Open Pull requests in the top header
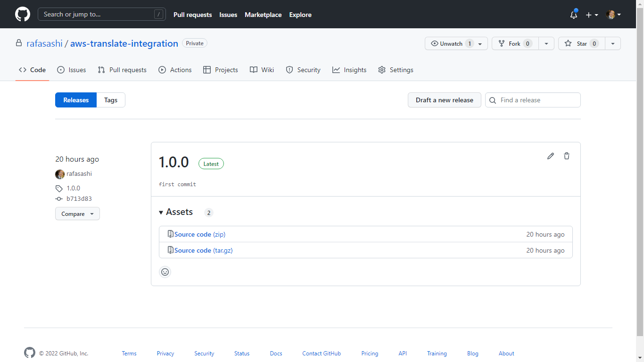 click(192, 15)
